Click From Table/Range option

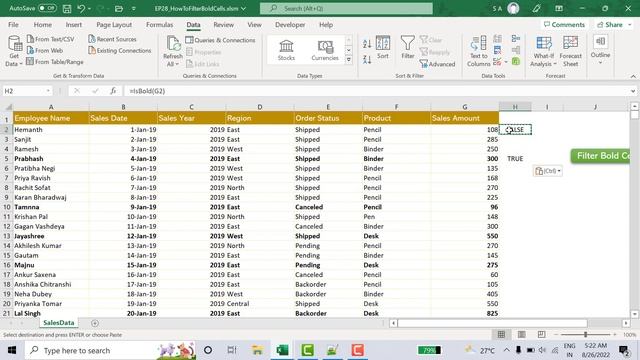point(55,62)
